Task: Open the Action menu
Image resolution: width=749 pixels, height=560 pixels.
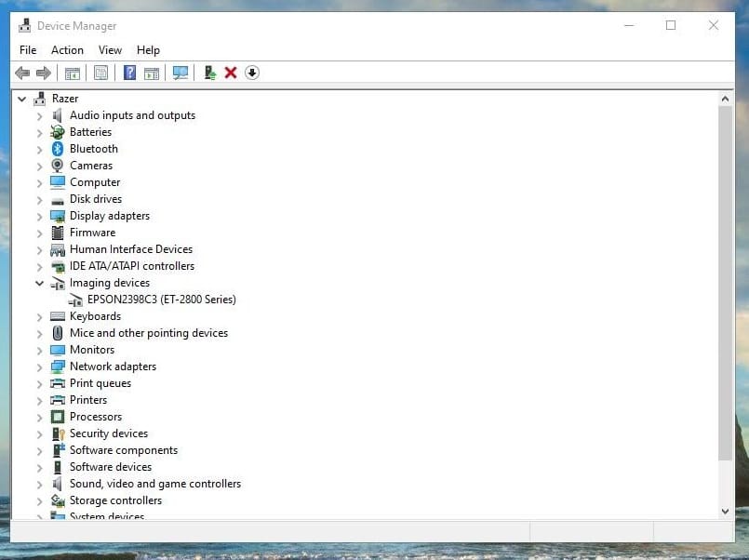Action: [x=67, y=50]
